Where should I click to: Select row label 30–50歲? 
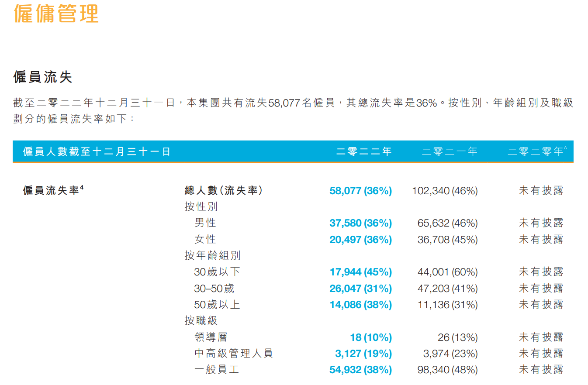click(214, 289)
